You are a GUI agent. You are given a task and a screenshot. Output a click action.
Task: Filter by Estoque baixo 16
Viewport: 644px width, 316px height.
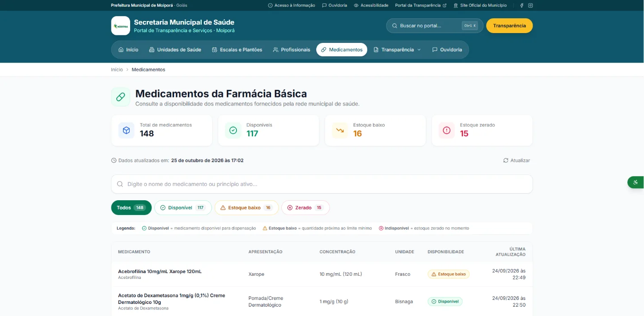246,208
